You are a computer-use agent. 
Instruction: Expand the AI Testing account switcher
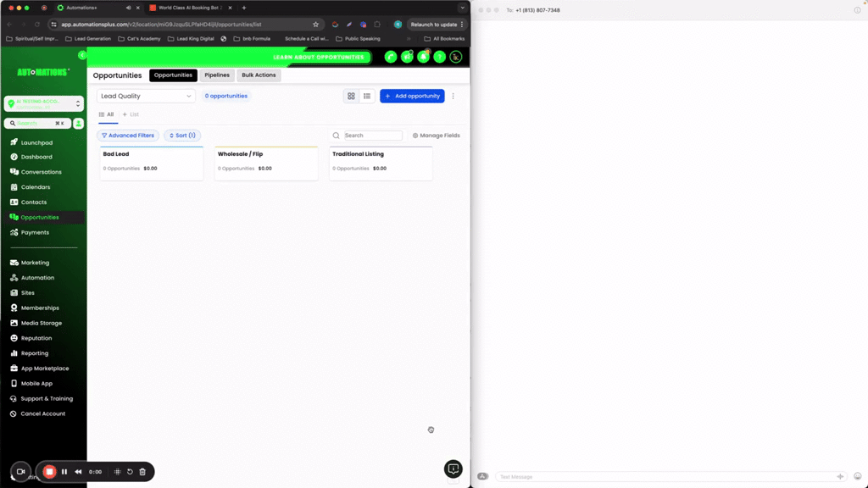coord(43,103)
